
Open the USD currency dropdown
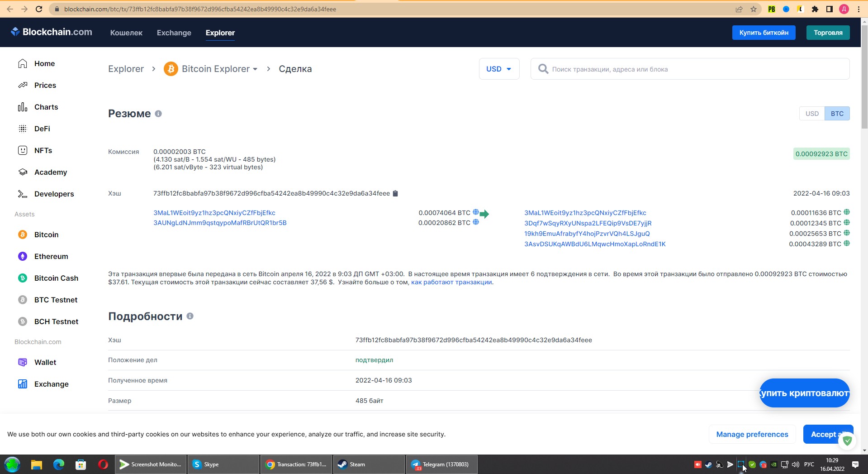pos(499,69)
